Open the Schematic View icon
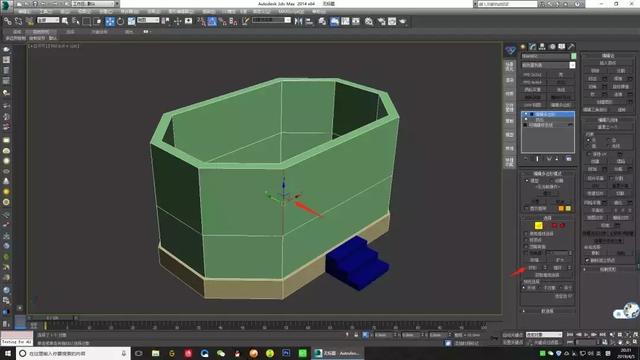The width and height of the screenshot is (640, 360). pos(356,21)
